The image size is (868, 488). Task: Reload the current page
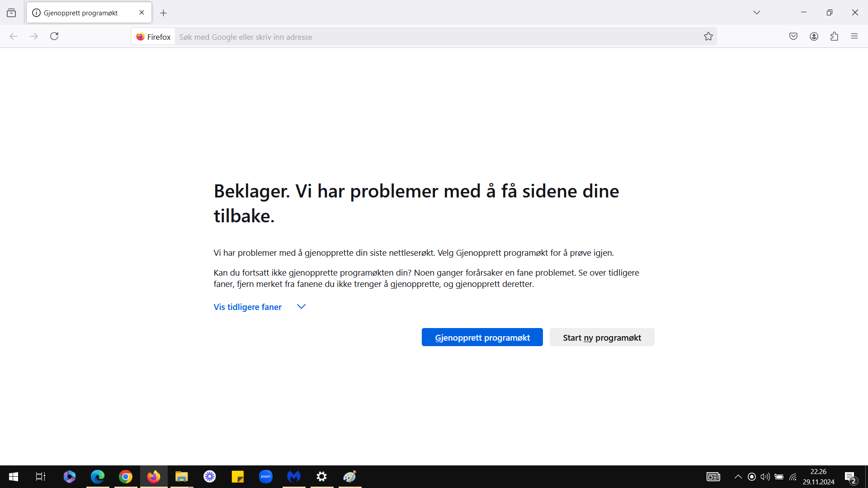click(x=54, y=37)
